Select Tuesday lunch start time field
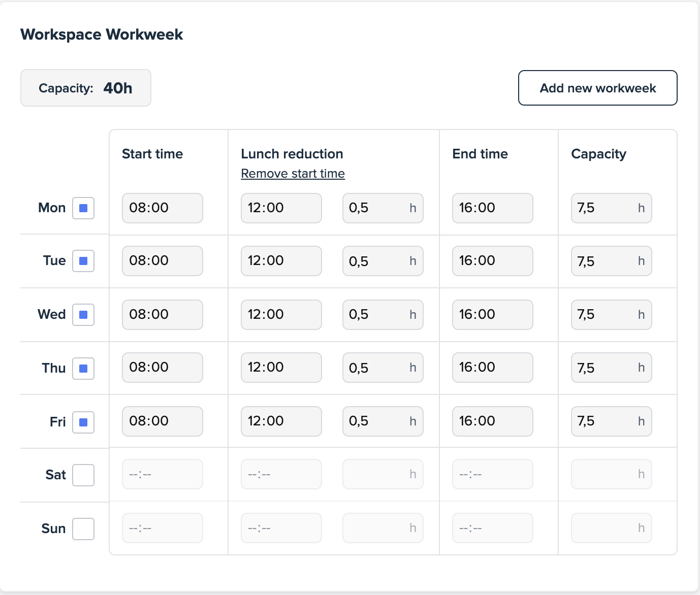Viewport: 700px width, 595px height. [281, 261]
